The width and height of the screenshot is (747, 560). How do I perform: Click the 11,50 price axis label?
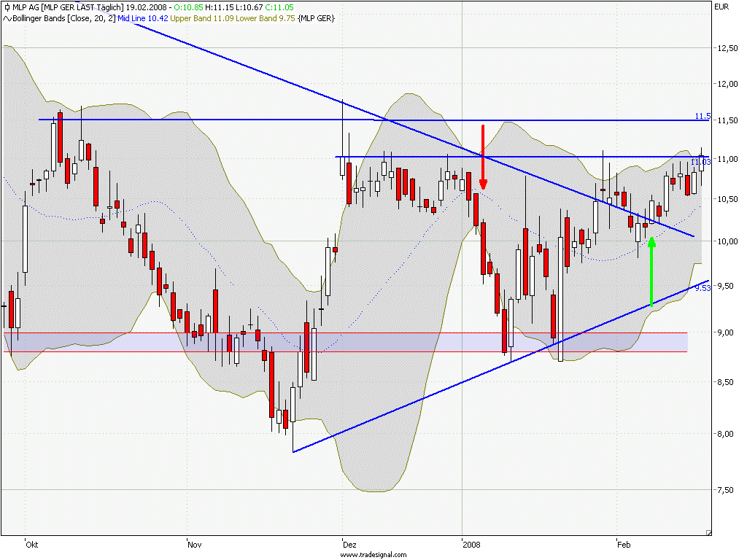point(728,120)
